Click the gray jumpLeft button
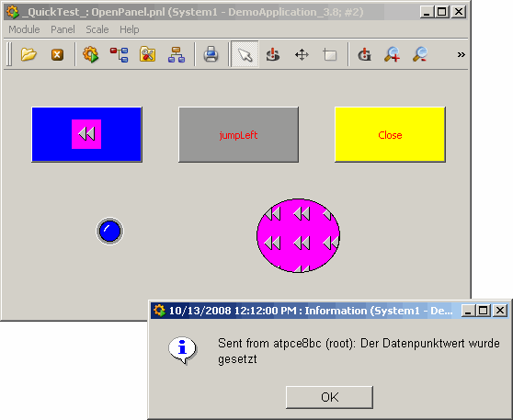The image size is (513, 420). [238, 134]
